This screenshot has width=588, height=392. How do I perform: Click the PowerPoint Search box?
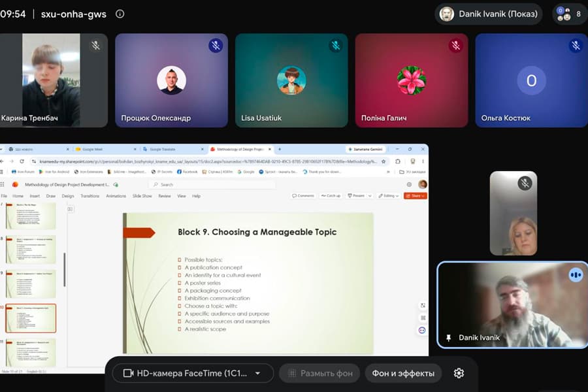tap(212, 184)
